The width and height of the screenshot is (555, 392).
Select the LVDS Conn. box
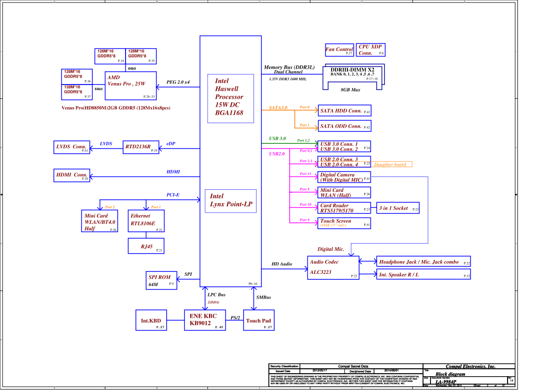(x=72, y=147)
